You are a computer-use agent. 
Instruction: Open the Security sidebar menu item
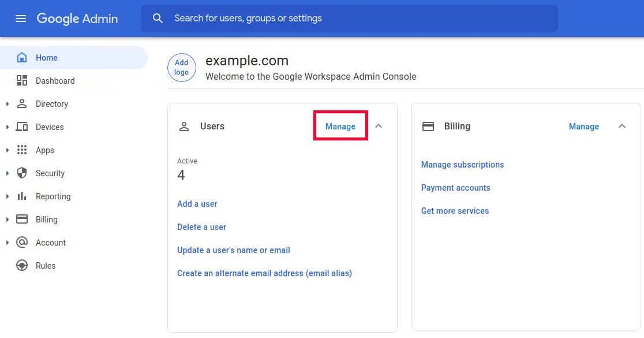(x=50, y=173)
